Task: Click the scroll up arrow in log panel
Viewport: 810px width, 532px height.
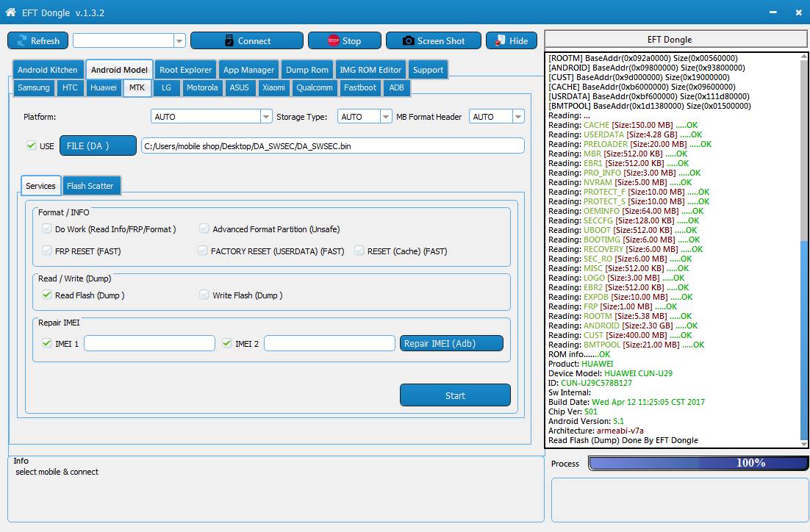Action: tap(804, 57)
